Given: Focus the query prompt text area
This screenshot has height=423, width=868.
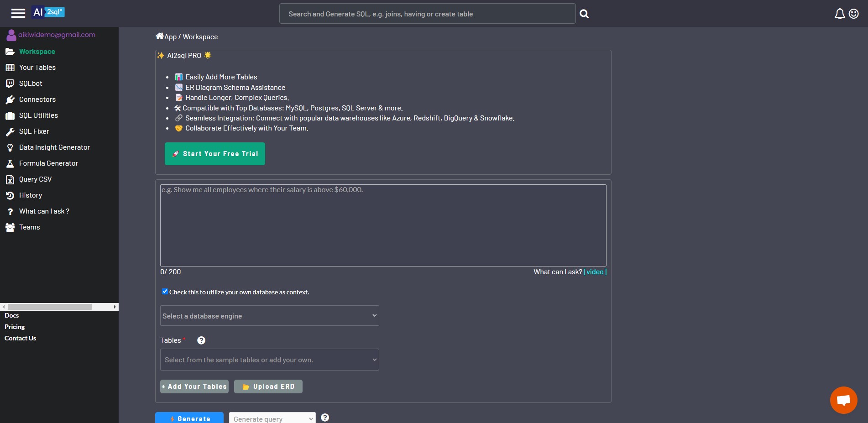Looking at the screenshot, I should click(383, 225).
